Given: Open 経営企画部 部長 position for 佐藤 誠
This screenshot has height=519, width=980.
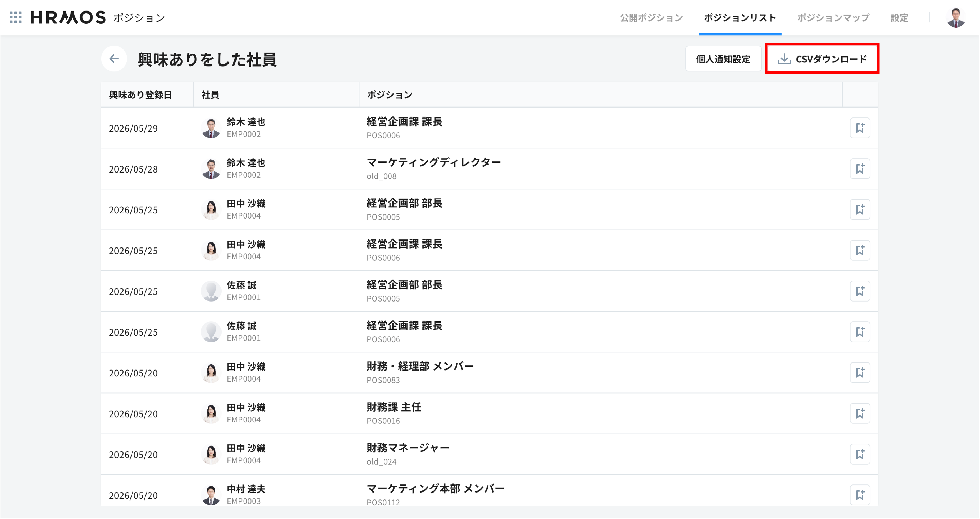Looking at the screenshot, I should coord(404,285).
